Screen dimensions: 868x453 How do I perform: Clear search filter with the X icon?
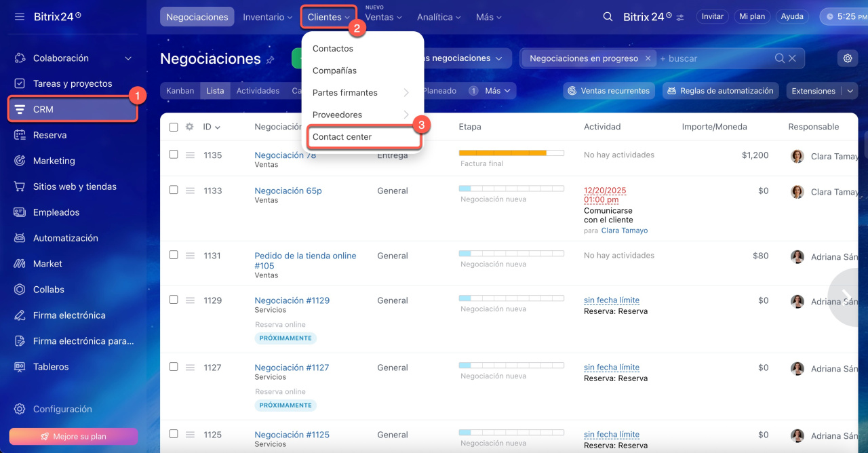pyautogui.click(x=792, y=58)
